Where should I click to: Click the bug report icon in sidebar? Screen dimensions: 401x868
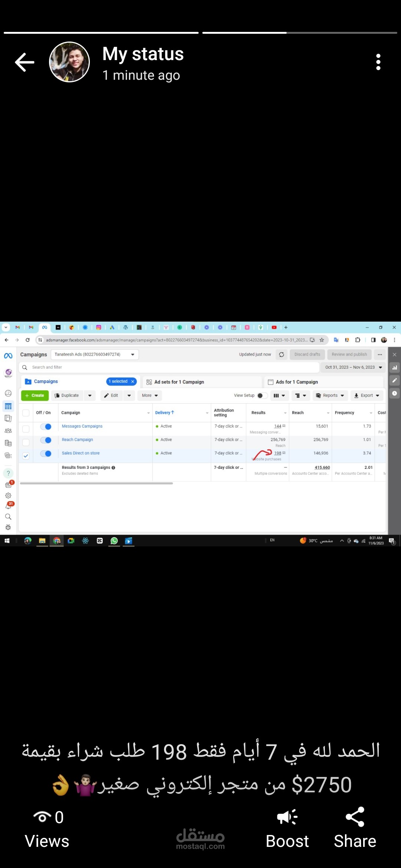8,527
